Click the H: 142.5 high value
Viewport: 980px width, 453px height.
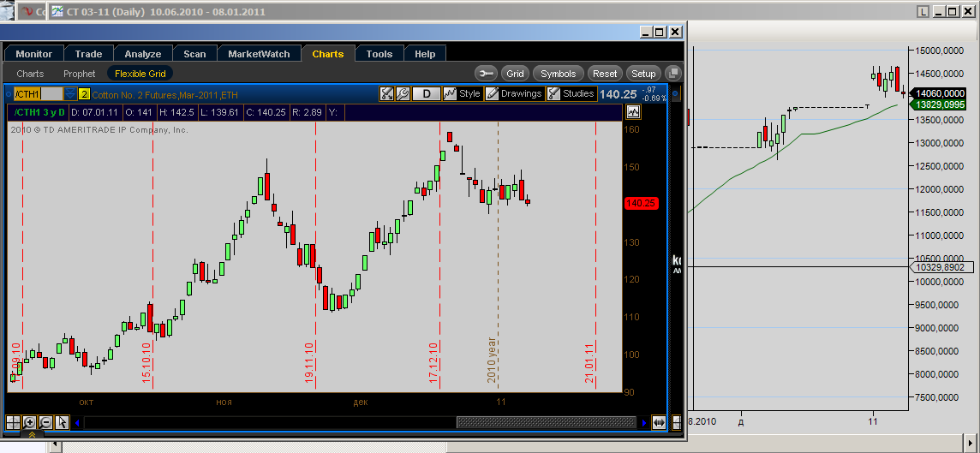176,112
